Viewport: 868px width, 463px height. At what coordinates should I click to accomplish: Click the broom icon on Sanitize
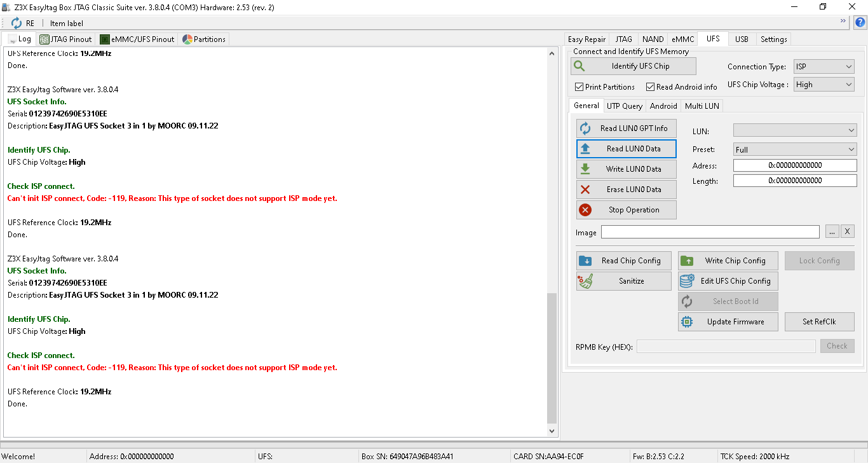click(585, 280)
